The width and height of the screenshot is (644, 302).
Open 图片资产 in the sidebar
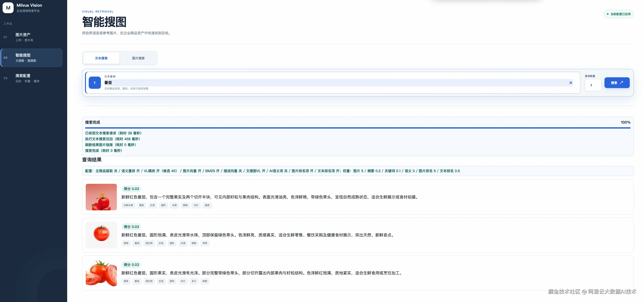32,37
